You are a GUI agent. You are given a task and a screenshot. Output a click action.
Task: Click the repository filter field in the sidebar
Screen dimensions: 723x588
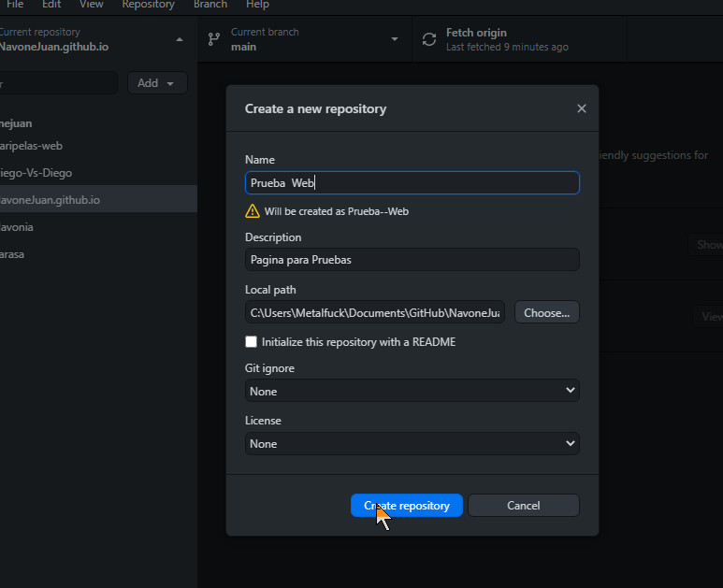pos(58,83)
